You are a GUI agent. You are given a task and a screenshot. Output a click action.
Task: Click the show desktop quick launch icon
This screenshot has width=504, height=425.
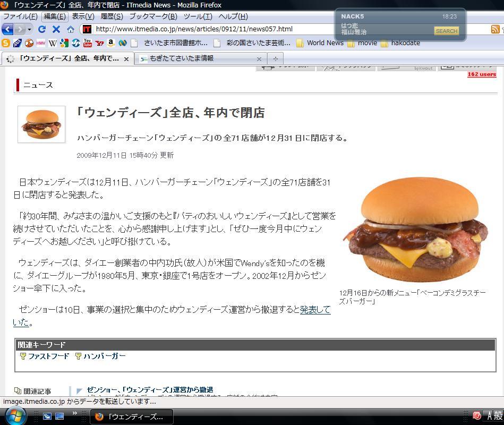tap(59, 416)
